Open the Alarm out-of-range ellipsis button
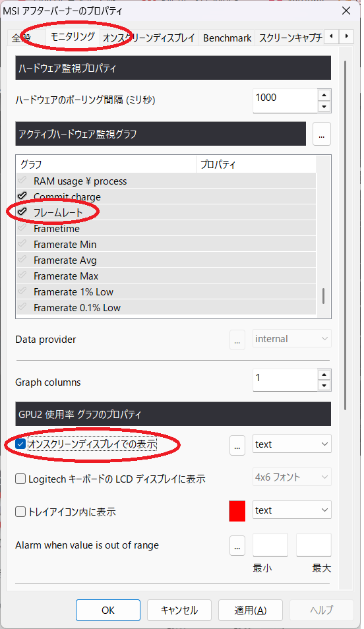 pyautogui.click(x=237, y=545)
